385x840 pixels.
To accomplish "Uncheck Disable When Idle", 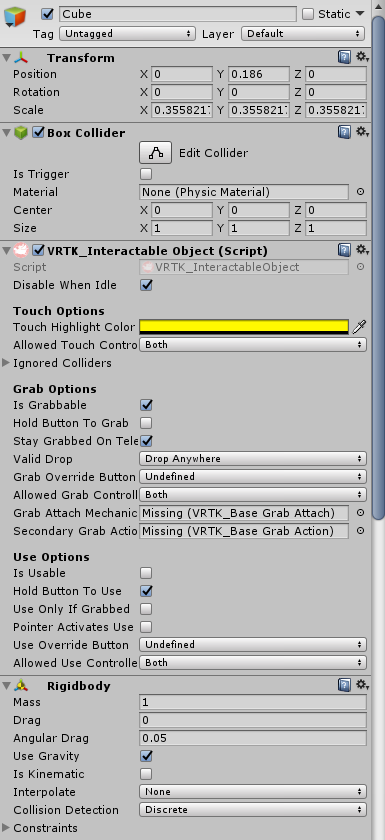I will tap(146, 285).
